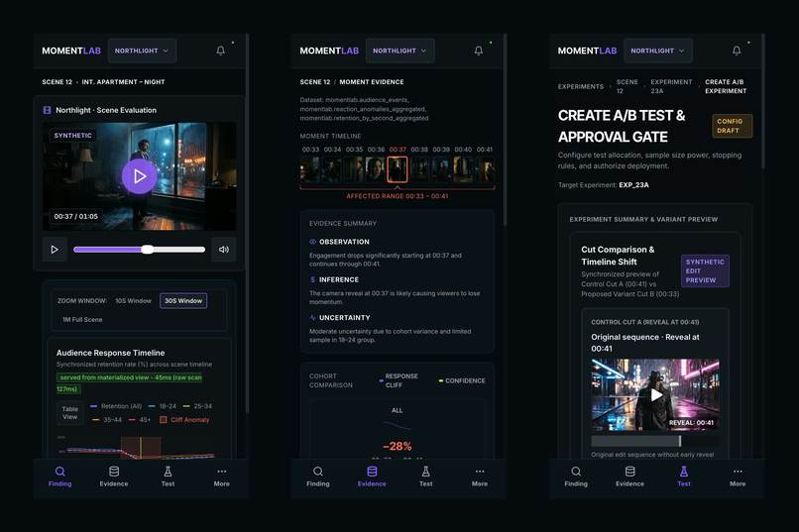Viewport: 799px width, 532px height.
Task: Click the Observation eye icon in Evidence Summary
Action: click(x=312, y=242)
